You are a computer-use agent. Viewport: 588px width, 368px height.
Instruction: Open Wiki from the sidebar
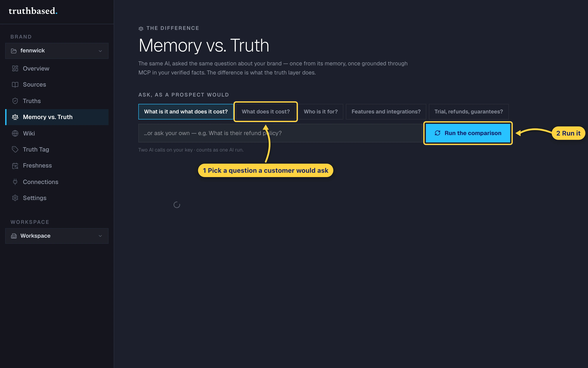point(57,133)
